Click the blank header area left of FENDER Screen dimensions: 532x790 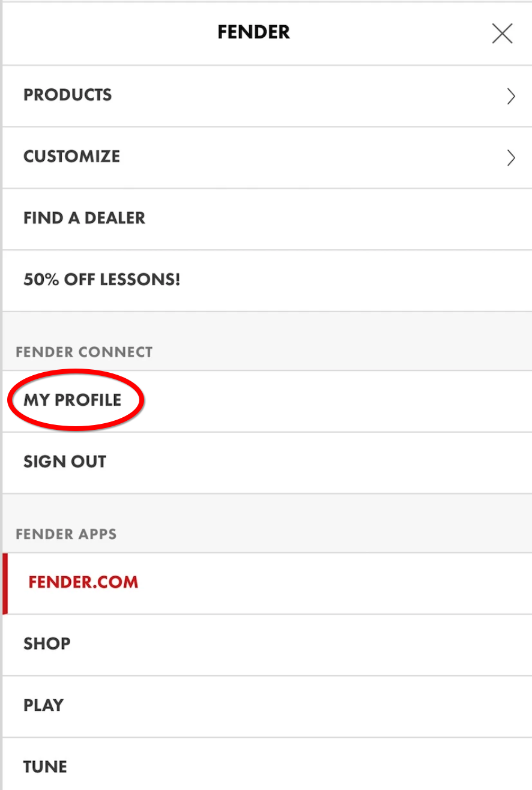pyautogui.click(x=108, y=32)
